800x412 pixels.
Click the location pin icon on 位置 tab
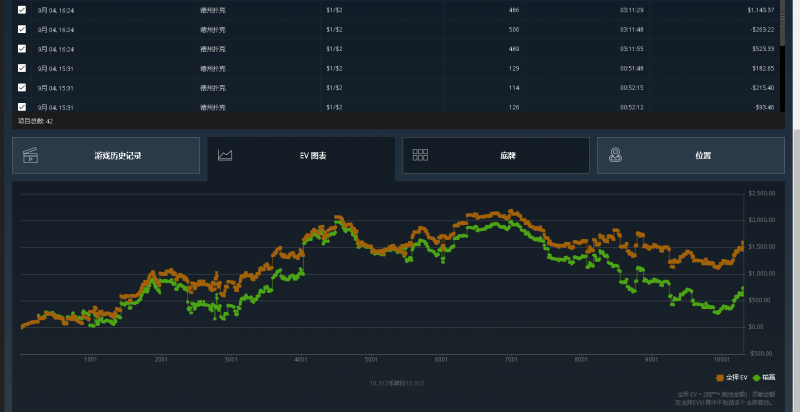pos(615,156)
